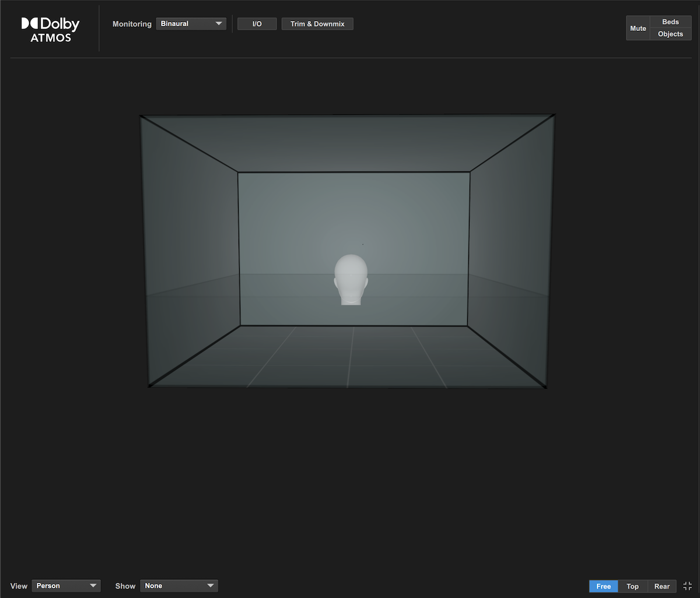The image size is (700, 598).
Task: Select the Free view button
Action: (603, 586)
